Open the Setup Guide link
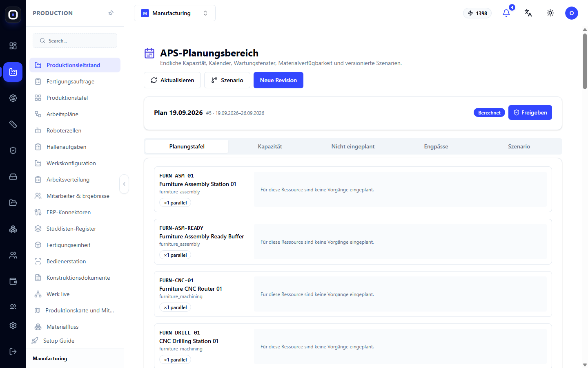Image resolution: width=588 pixels, height=368 pixels. pos(59,341)
